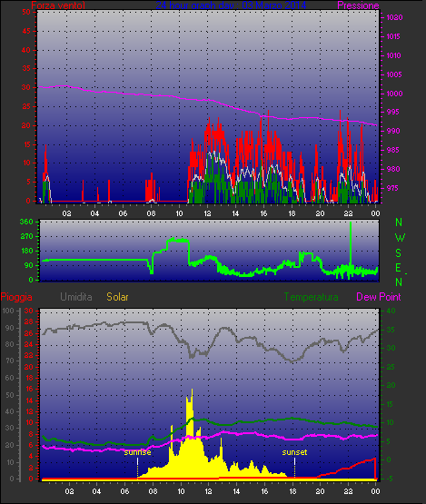Click the Pioggia legend label
The height and width of the screenshot is (504, 426).
coord(16,297)
